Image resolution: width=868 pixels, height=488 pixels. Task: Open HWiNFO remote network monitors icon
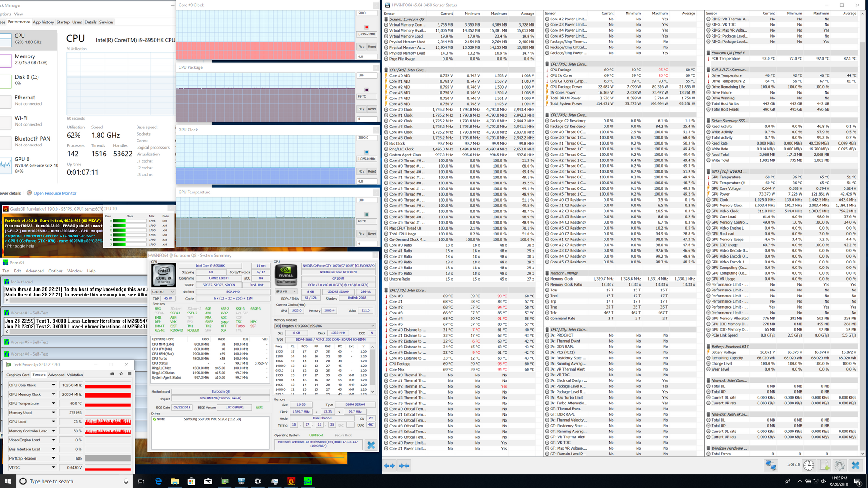click(x=771, y=465)
